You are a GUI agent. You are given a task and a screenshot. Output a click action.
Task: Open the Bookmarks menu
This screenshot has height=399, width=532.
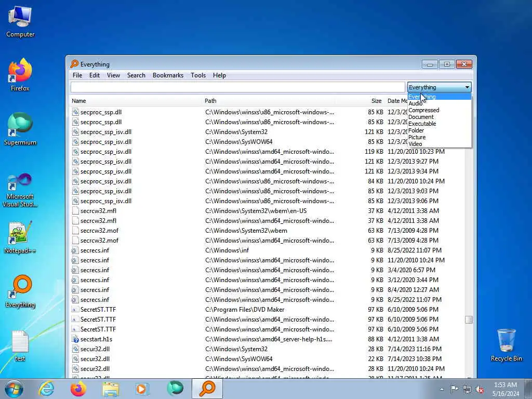point(168,75)
